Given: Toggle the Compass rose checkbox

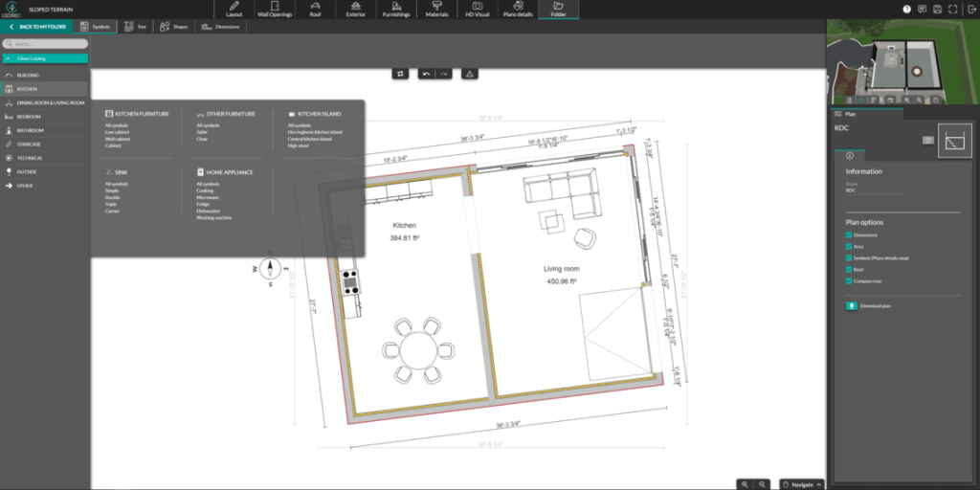Looking at the screenshot, I should (x=849, y=280).
